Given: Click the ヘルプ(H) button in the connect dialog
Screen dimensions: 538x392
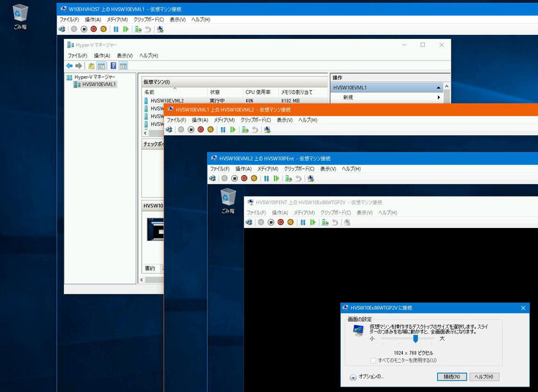Looking at the screenshot, I should 484,377.
